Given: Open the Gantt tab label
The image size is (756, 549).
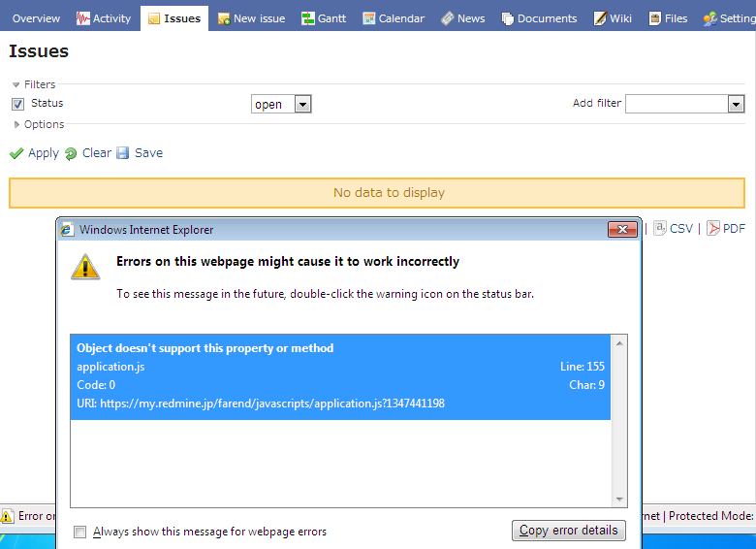Looking at the screenshot, I should click(x=331, y=18).
